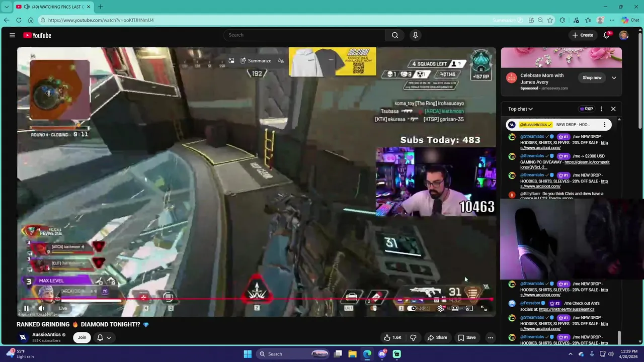This screenshot has height=362, width=644.
Task: Mute the video player volume
Action: coord(41,308)
